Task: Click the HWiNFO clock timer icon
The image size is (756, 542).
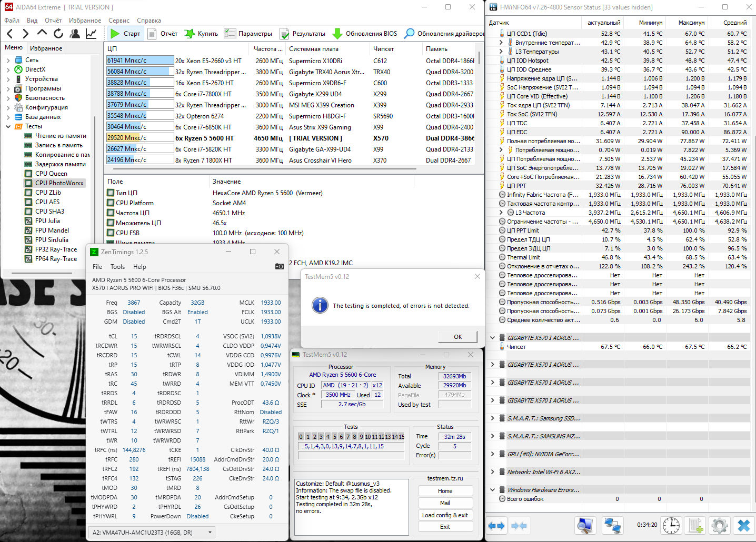Action: coord(671,525)
